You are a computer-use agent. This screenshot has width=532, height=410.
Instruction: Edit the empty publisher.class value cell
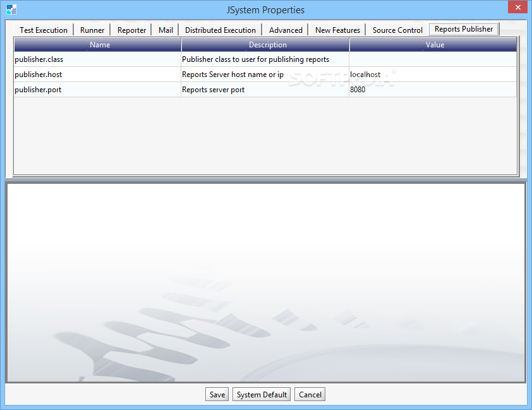[433, 59]
